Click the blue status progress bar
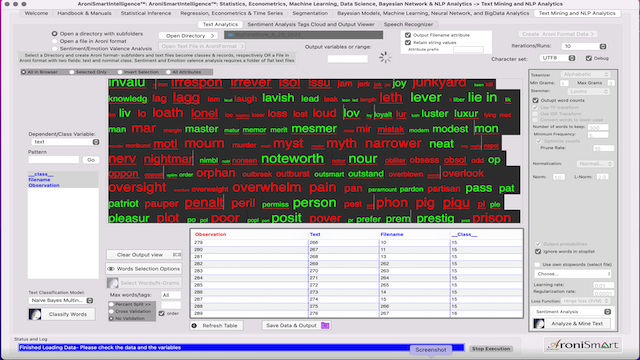The image size is (640, 360). tap(241, 348)
